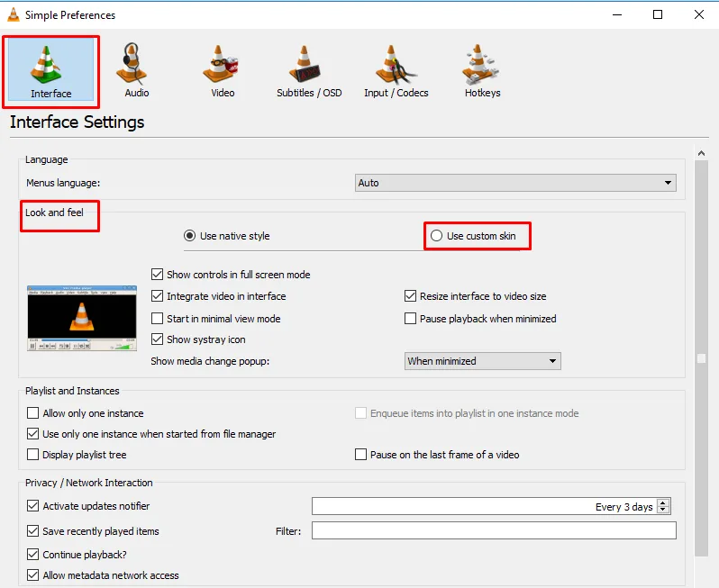Image resolution: width=719 pixels, height=588 pixels.
Task: Open the Hotkeys preferences category
Action: (x=482, y=70)
